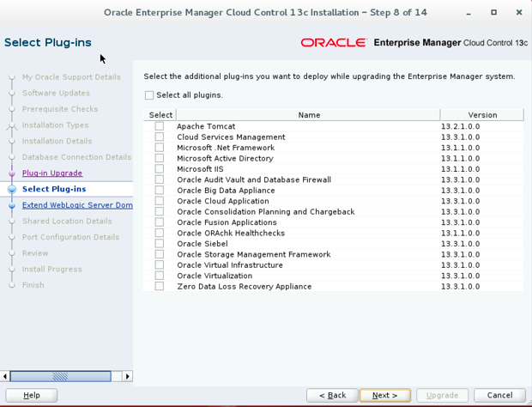
Task: Click the Select Plug-ins step bullet icon
Action: coord(12,190)
